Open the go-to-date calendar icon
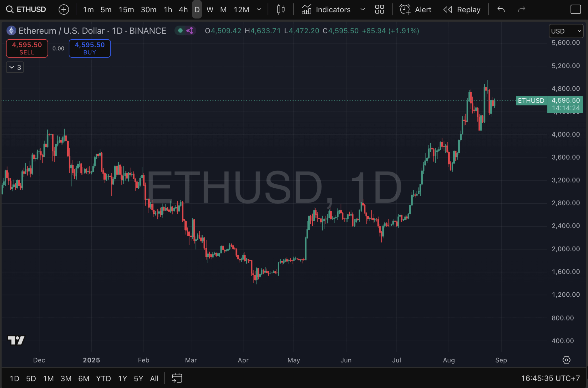Image resolution: width=588 pixels, height=388 pixels. (177, 378)
